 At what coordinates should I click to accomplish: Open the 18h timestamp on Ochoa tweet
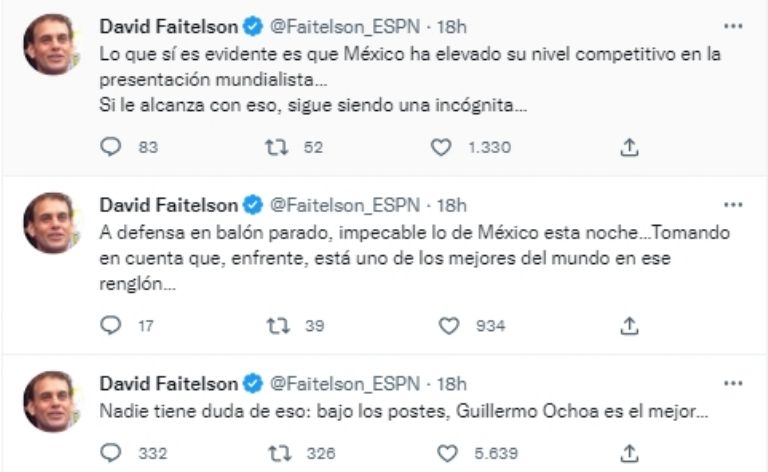[x=453, y=383]
